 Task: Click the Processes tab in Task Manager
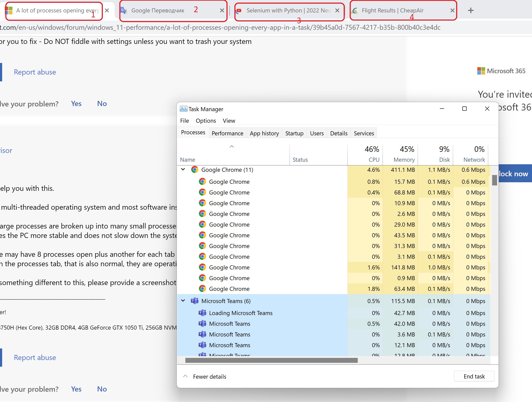193,133
